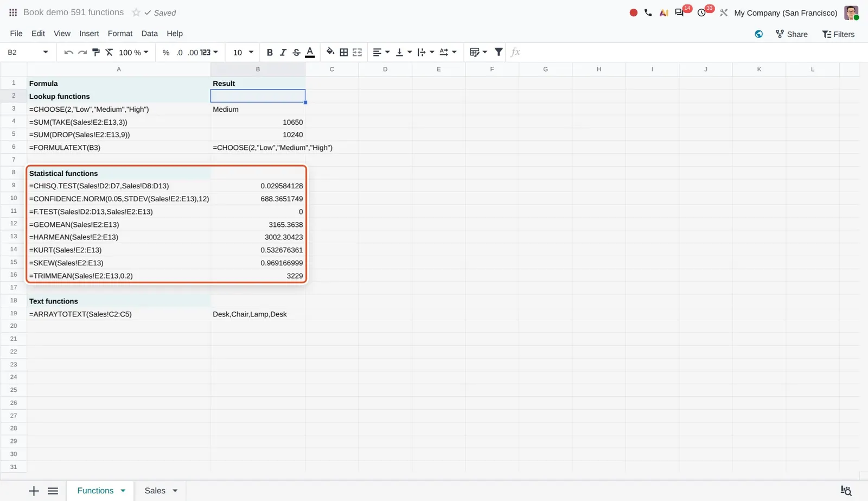Click the Share button
This screenshot has height=501, width=868.
click(x=792, y=34)
